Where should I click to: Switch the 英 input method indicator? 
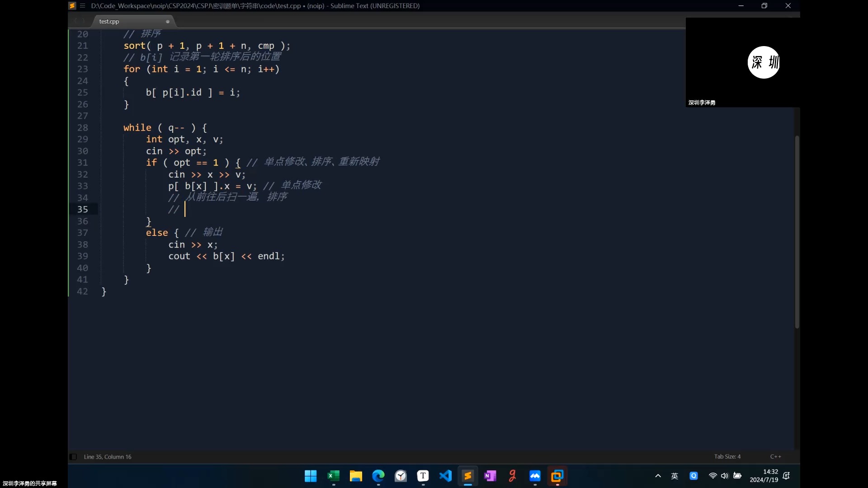coord(675,476)
